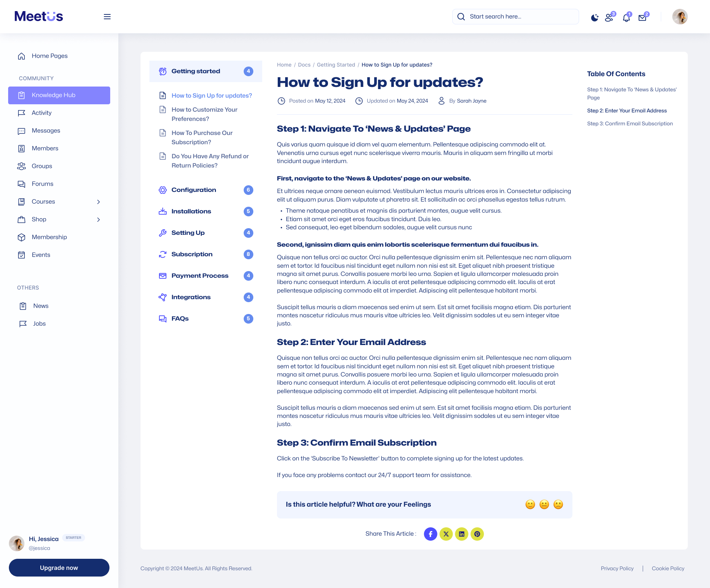
Task: Collapse the sidebar with the hamburger icon
Action: click(107, 17)
